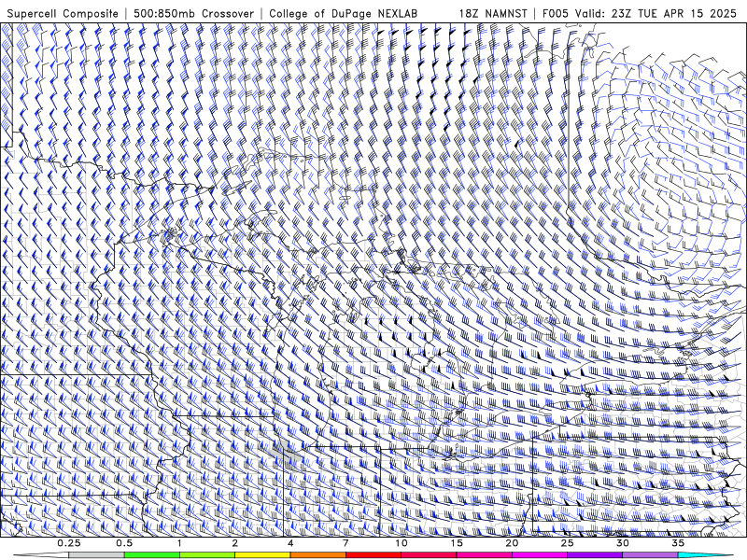Image resolution: width=747 pixels, height=560 pixels.
Task: Click the gray shaded supercell composite area on the map
Action: (285, 455)
